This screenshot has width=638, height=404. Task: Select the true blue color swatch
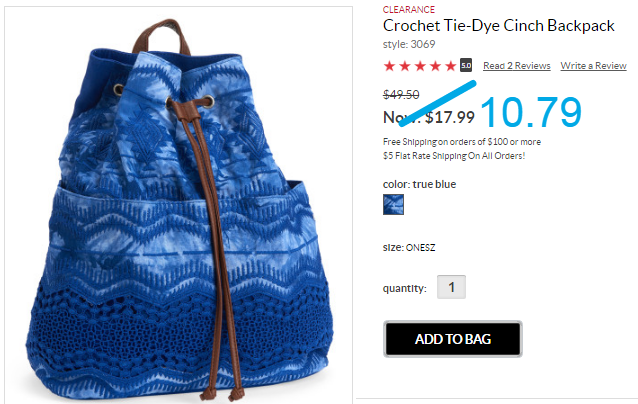click(393, 204)
